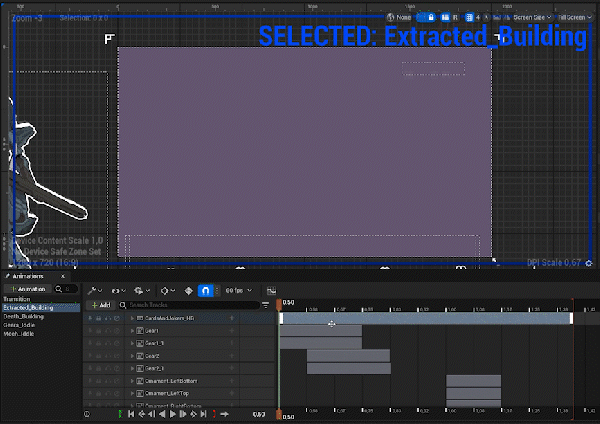Click the playhead at 0.50 on timeline
Viewport: 600px width, 424px height.
pos(279,304)
